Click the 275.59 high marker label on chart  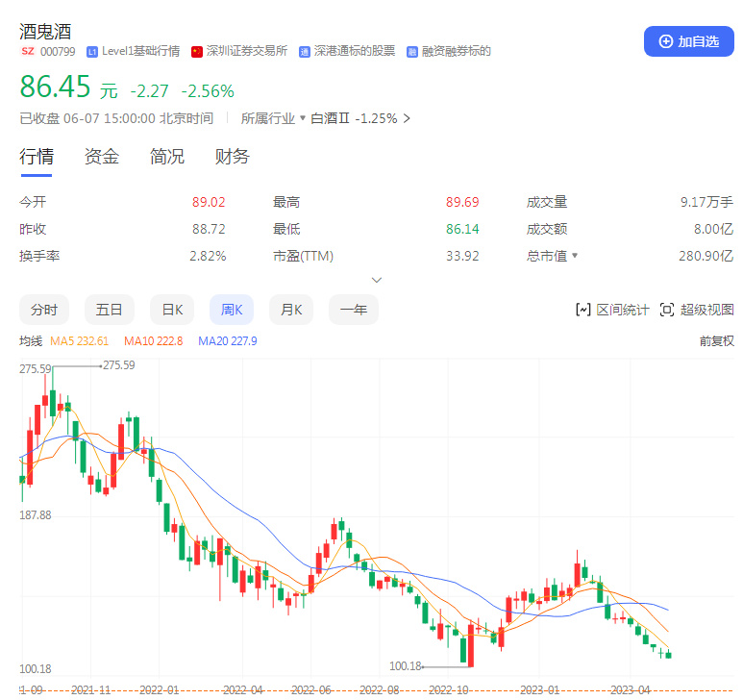[x=119, y=365]
